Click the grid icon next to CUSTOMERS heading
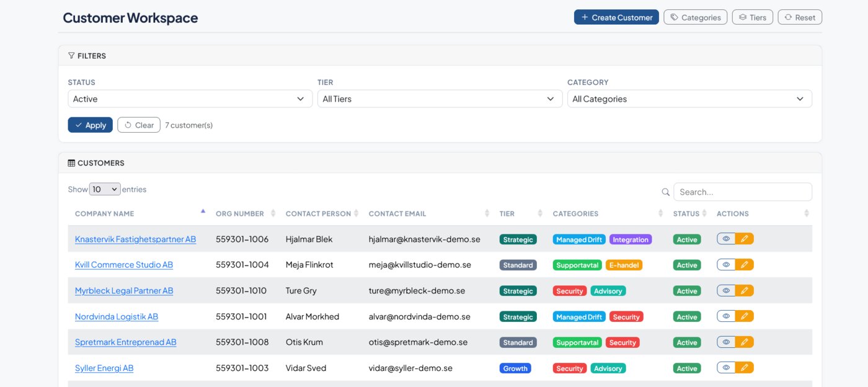868x387 pixels. [x=71, y=162]
